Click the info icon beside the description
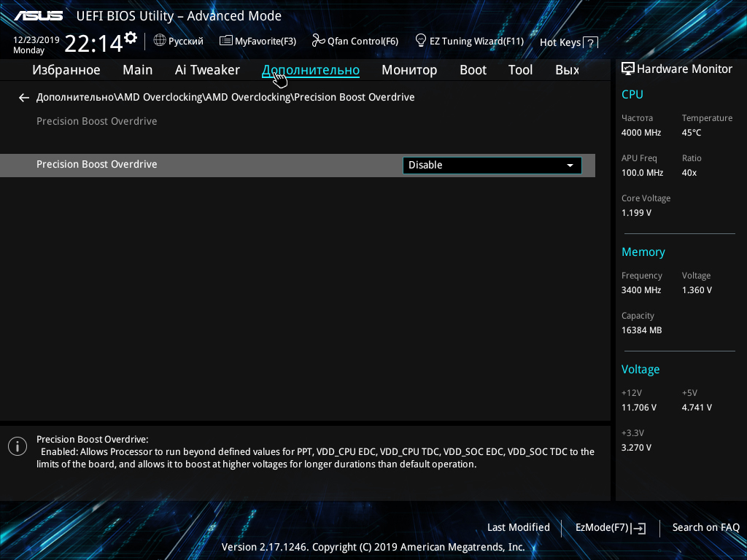Viewport: 747px width, 560px height. (18, 446)
